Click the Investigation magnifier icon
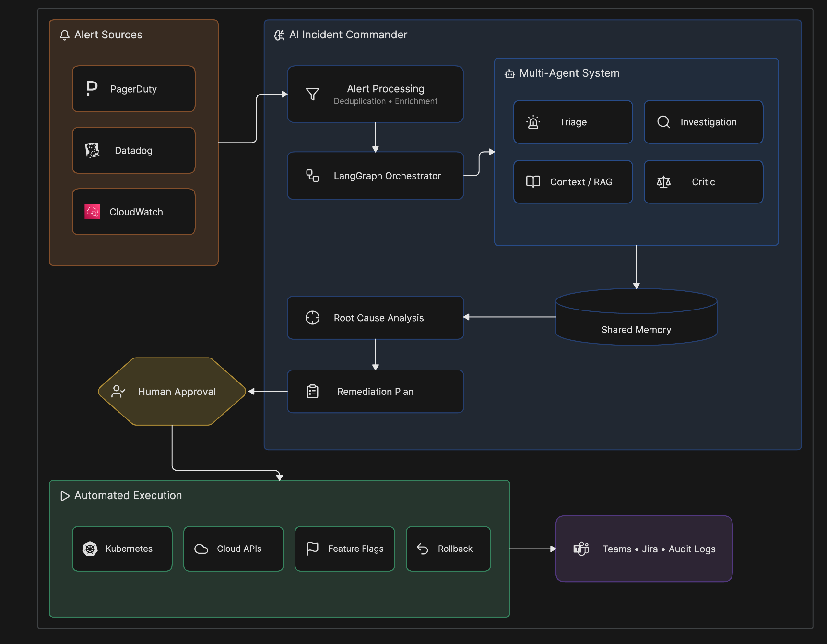Viewport: 827px width, 644px height. coord(663,122)
